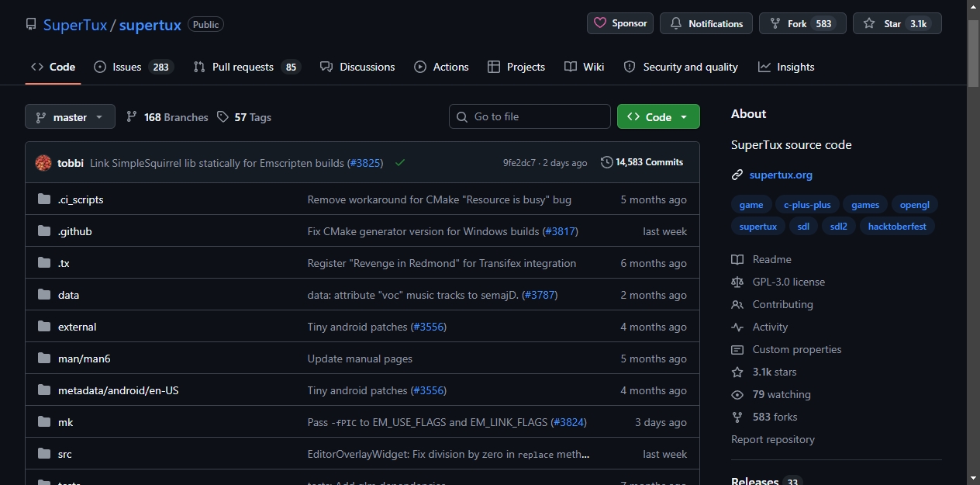Open the src folder

click(x=65, y=454)
